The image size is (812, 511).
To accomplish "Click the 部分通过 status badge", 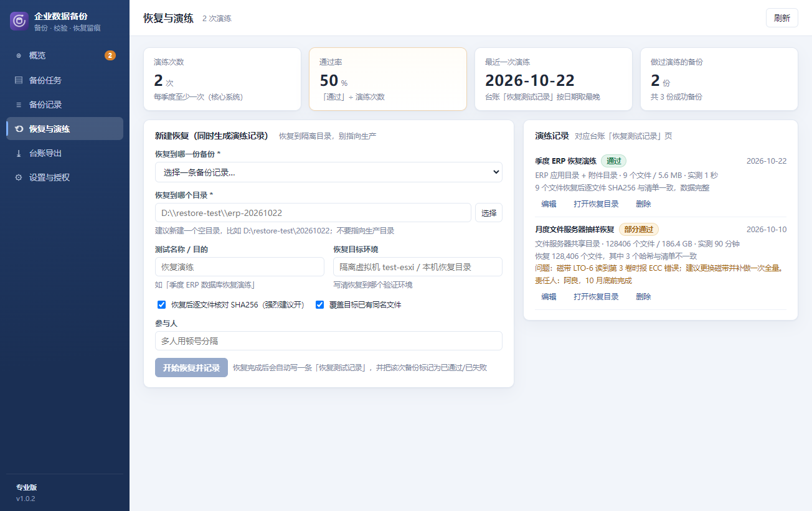I will (x=639, y=229).
